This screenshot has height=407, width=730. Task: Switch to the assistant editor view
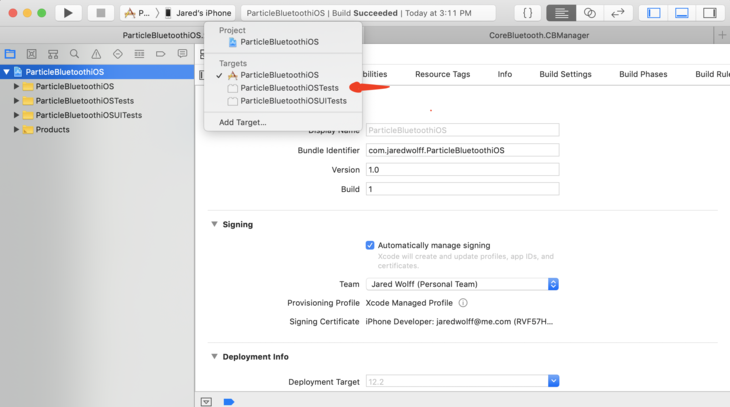589,13
